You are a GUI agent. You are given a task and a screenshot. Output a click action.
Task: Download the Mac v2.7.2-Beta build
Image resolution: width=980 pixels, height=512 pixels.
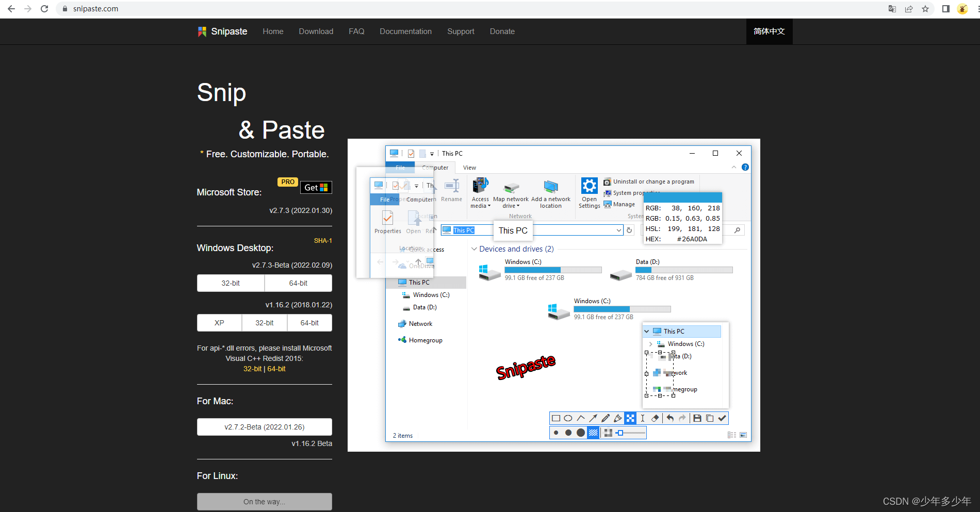(265, 427)
